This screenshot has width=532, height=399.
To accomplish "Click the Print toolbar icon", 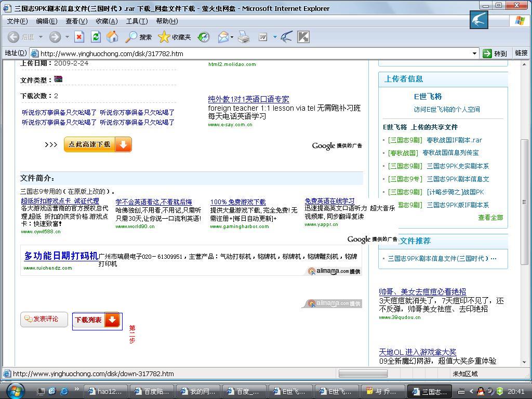I will (244, 37).
